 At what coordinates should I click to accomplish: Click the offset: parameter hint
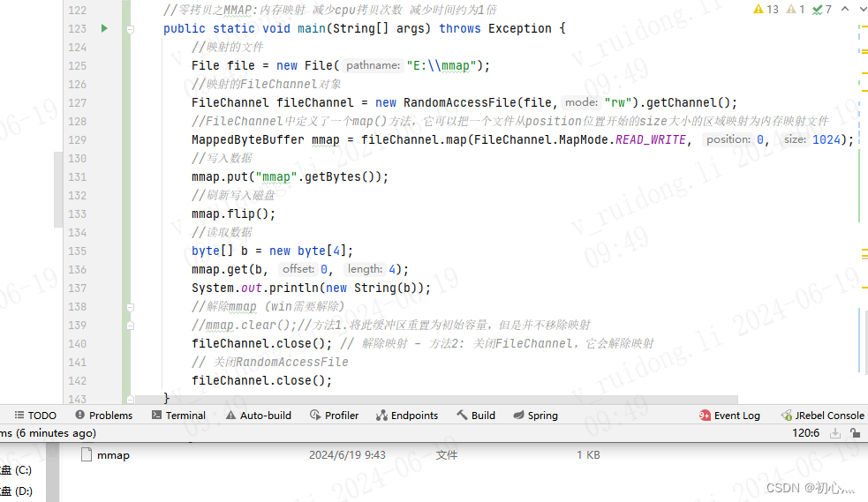point(298,269)
